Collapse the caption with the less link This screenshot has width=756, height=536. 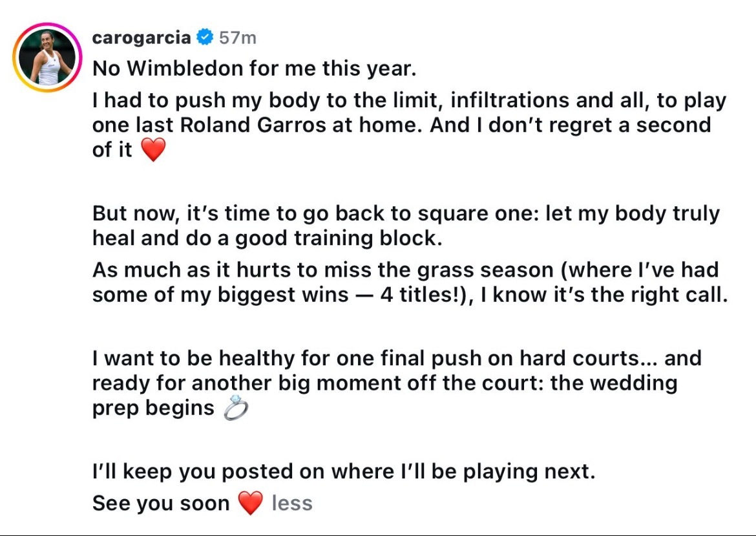[292, 503]
